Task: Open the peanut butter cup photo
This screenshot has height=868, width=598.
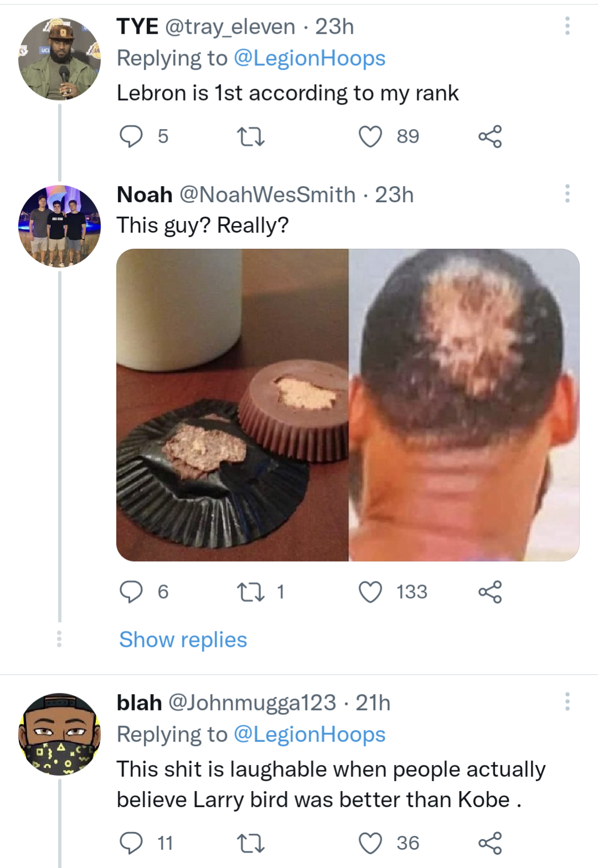Action: click(x=233, y=405)
